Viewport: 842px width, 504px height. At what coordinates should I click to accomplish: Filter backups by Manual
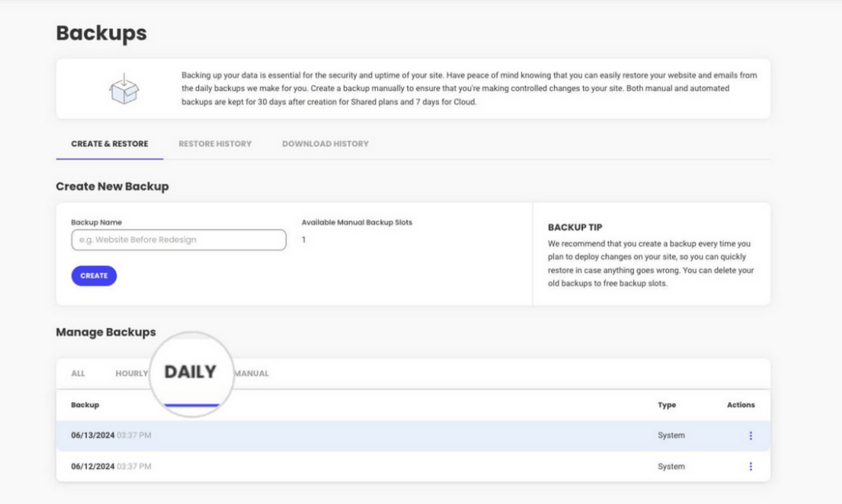coord(252,373)
